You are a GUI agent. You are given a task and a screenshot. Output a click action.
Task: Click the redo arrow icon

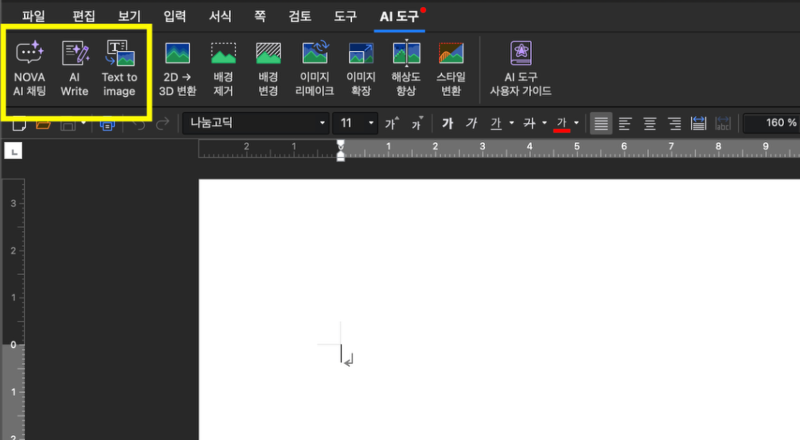pyautogui.click(x=162, y=124)
